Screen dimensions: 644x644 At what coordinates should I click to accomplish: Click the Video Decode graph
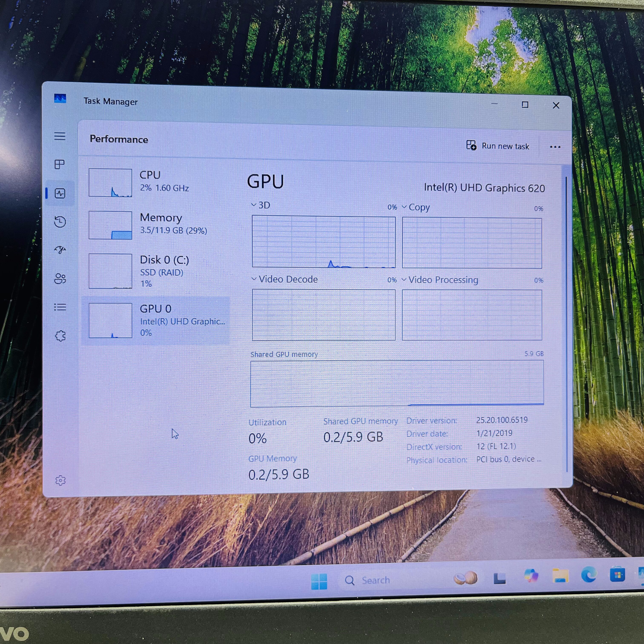point(324,315)
